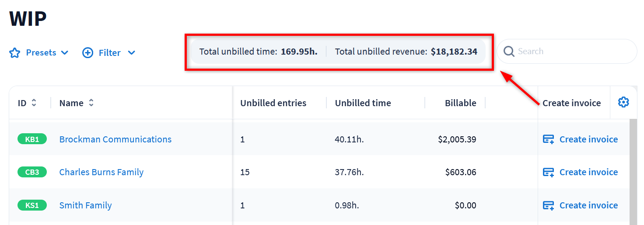Click invoice icon in Charles Burns Family row
Viewport: 644px width, 225px height.
(548, 172)
